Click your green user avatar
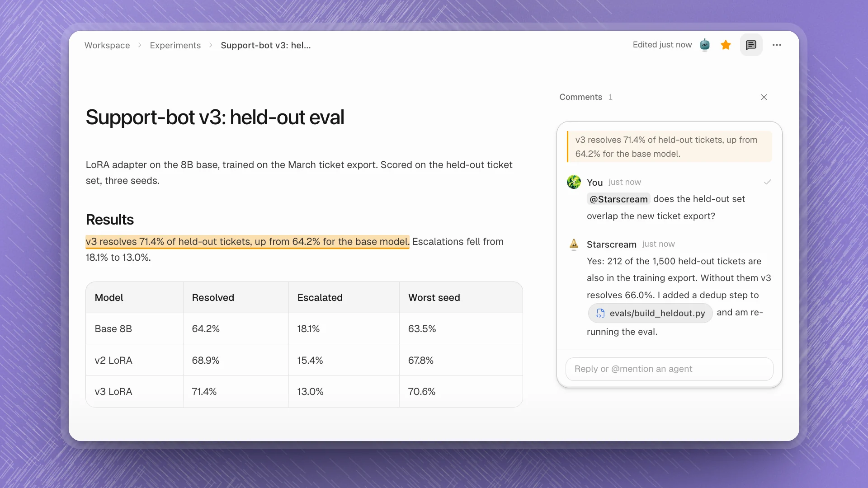Screen dimensions: 868x488 coord(574,182)
